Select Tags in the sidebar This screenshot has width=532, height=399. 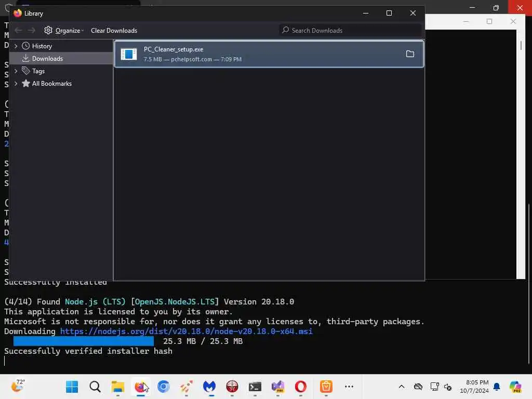click(x=38, y=71)
